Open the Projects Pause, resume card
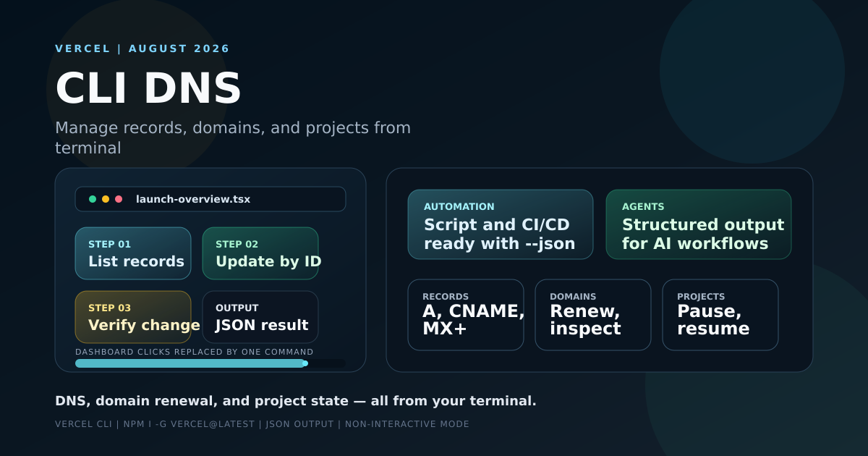Image resolution: width=868 pixels, height=456 pixels. point(720,315)
